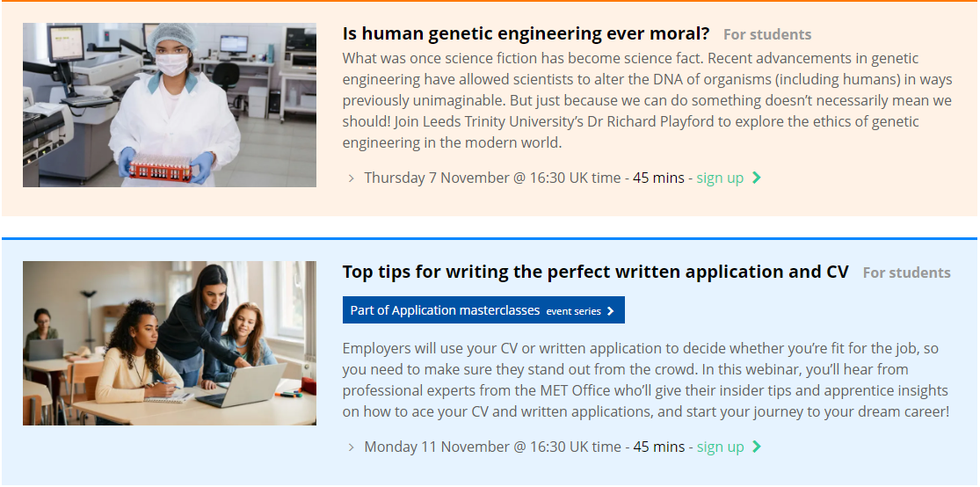Click description paragraph mentioning Dr Richard Playford
This screenshot has height=487, width=980.
(x=647, y=100)
